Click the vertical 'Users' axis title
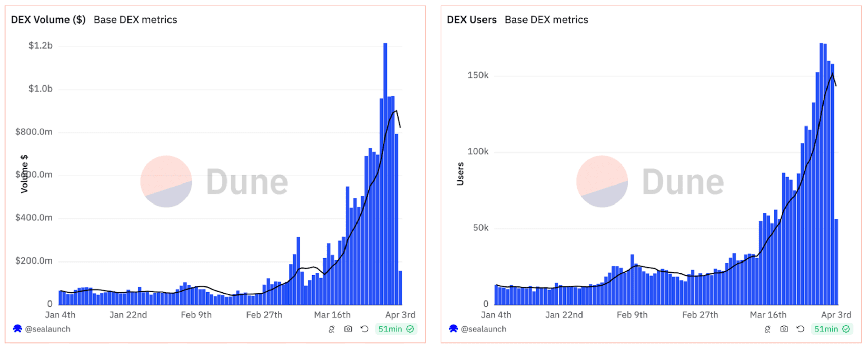 coord(460,174)
